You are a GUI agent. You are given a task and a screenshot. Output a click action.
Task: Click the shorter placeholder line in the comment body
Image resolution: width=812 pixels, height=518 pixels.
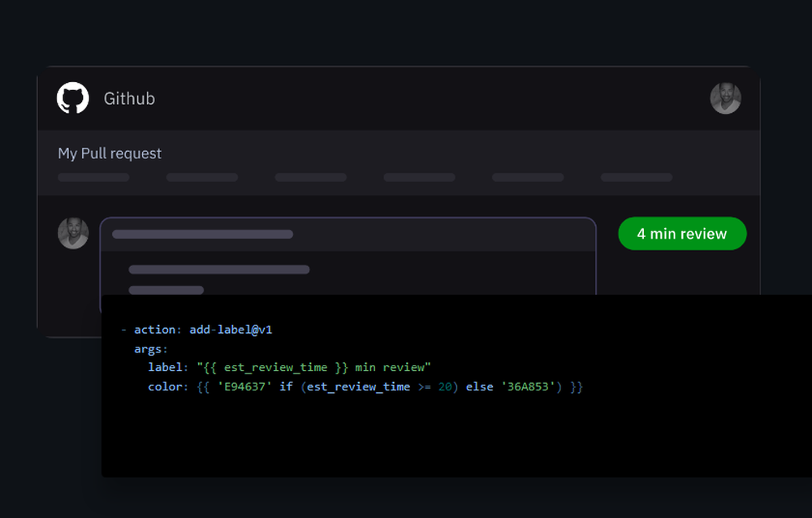(x=166, y=290)
